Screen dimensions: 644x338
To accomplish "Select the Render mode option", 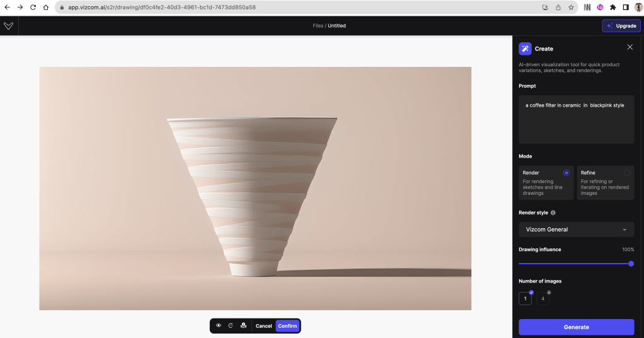I will point(546,182).
